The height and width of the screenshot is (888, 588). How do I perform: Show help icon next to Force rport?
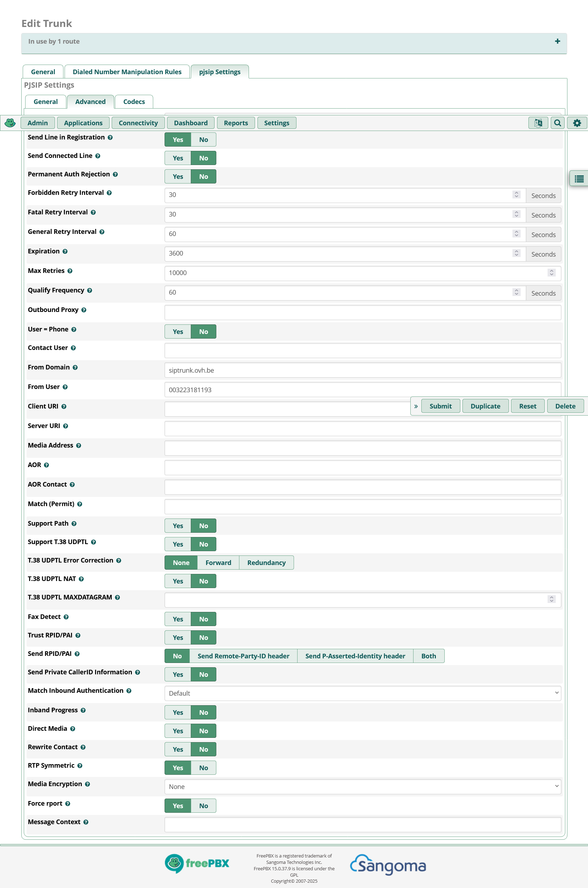click(68, 803)
